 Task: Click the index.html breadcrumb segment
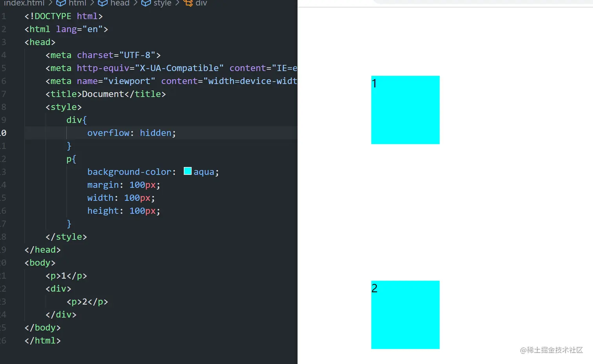click(24, 3)
